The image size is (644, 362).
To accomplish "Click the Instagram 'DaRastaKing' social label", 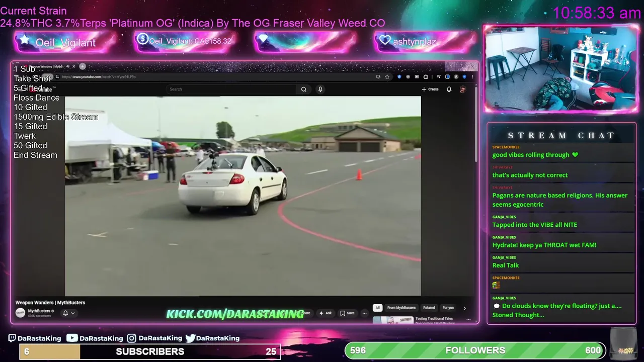I will (x=154, y=338).
